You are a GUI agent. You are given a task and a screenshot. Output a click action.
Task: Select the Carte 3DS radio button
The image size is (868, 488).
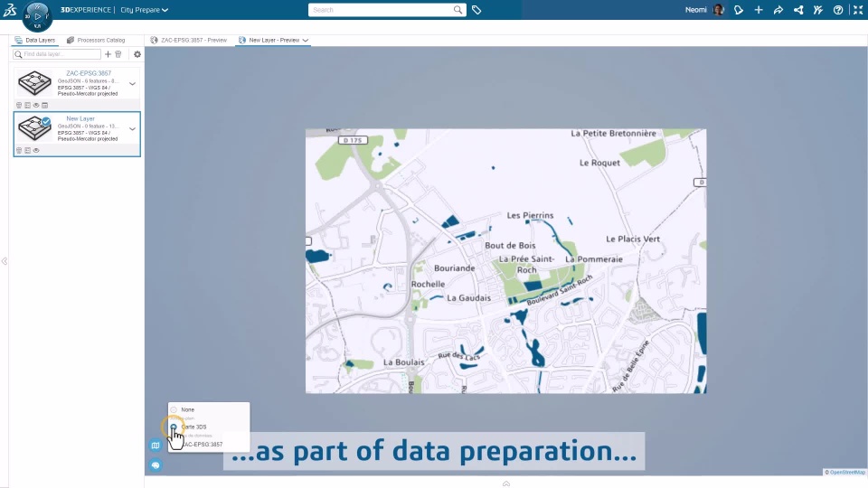[x=174, y=427]
